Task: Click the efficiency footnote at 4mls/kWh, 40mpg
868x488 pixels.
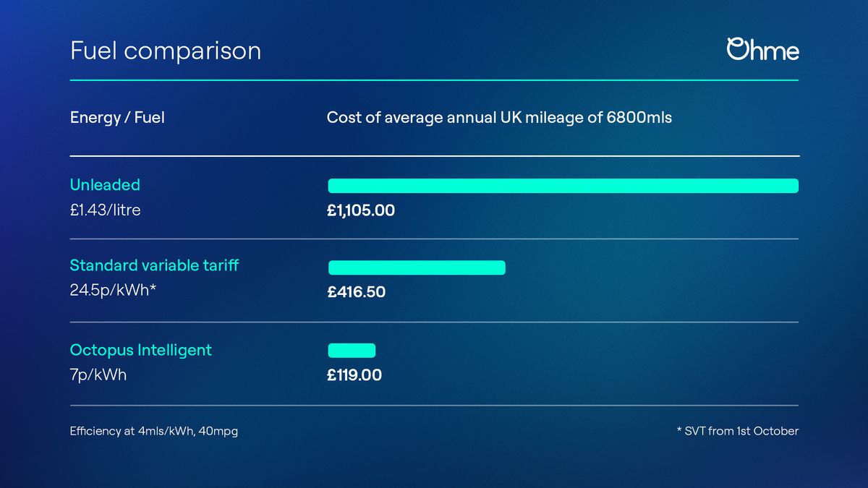Action: point(154,432)
